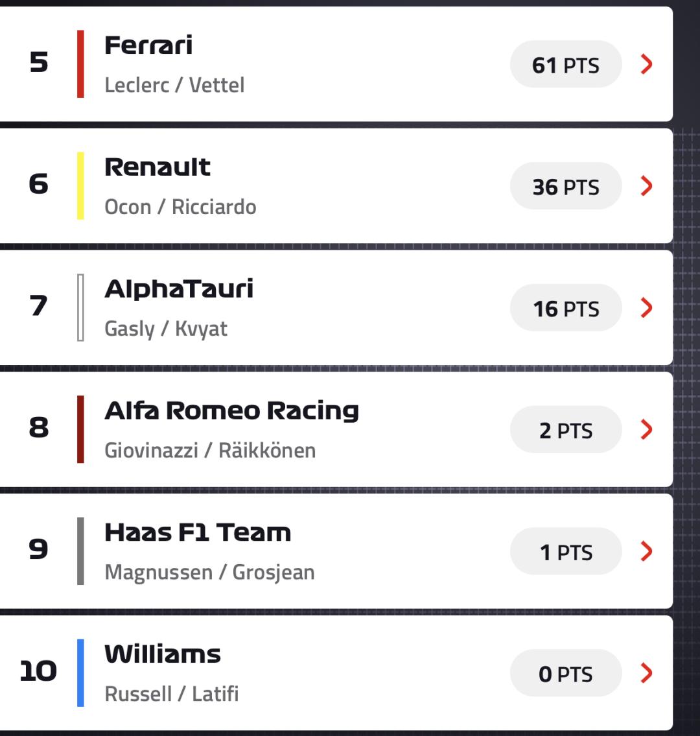Viewport: 700px width, 736px height.
Task: Click Ferrari's 61 PTS badge
Action: (566, 65)
